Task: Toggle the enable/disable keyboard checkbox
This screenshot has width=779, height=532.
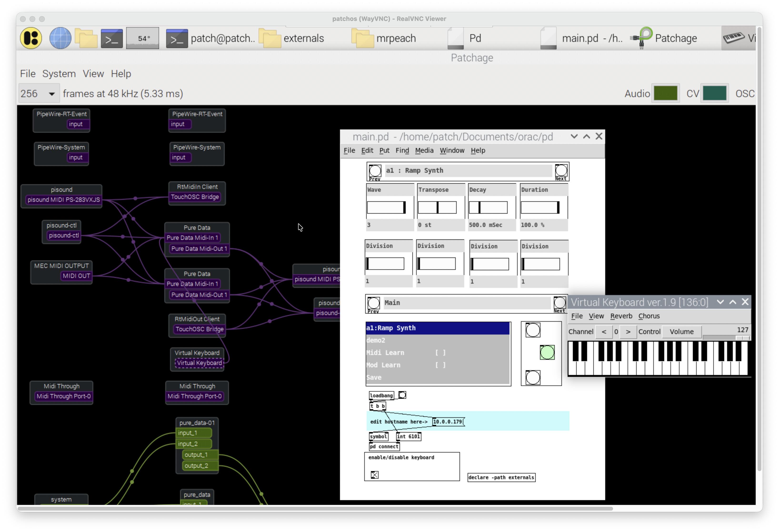Action: 375,475
